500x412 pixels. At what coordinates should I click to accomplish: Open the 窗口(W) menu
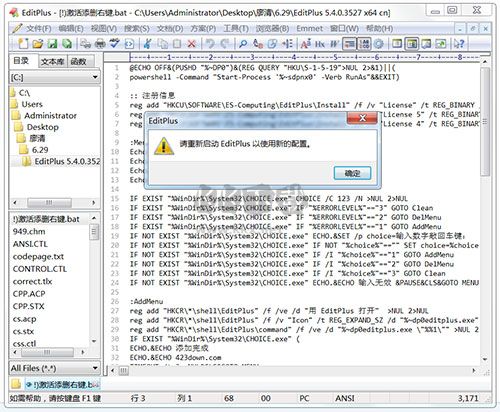pyautogui.click(x=344, y=29)
